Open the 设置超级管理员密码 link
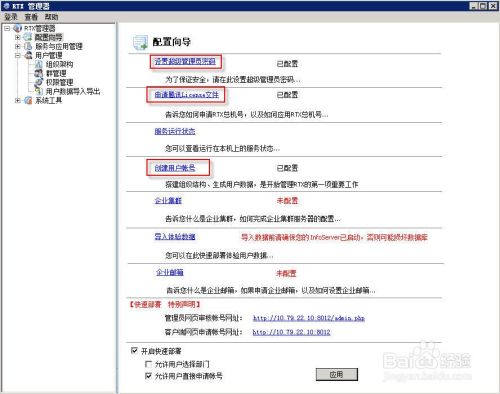The width and height of the screenshot is (500, 394). (x=185, y=61)
